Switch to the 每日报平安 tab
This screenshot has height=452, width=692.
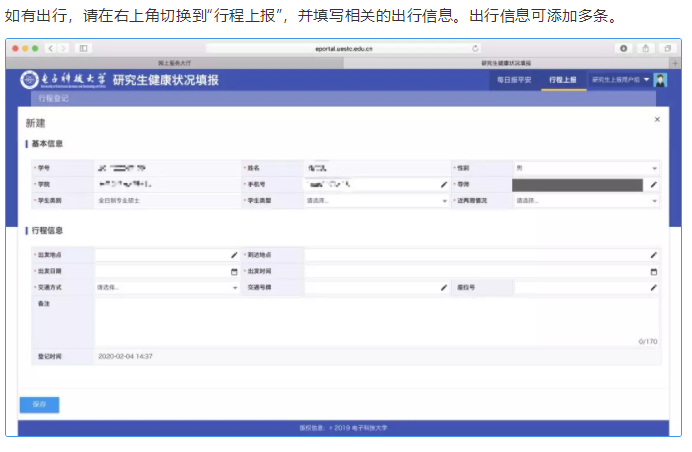point(516,80)
